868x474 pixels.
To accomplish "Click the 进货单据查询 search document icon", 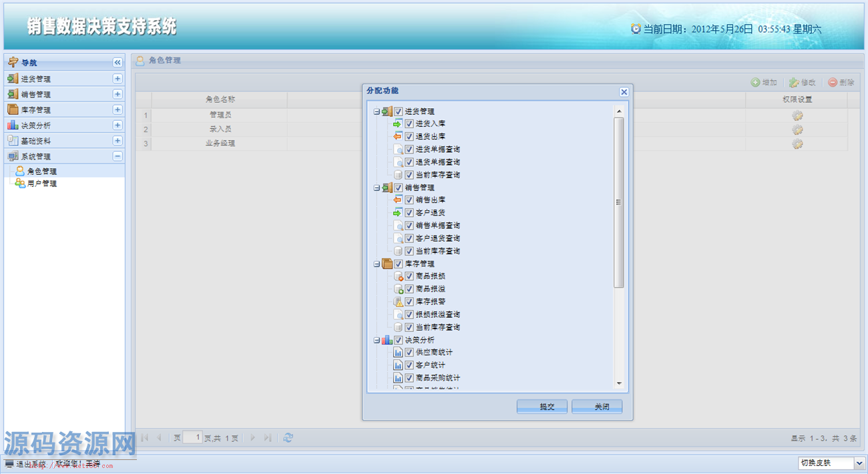I will (398, 150).
